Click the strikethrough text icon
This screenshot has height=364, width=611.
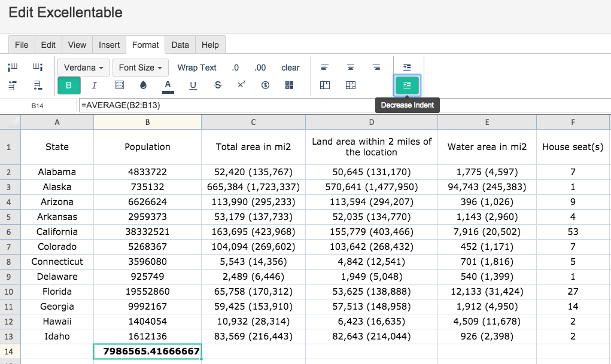click(216, 85)
